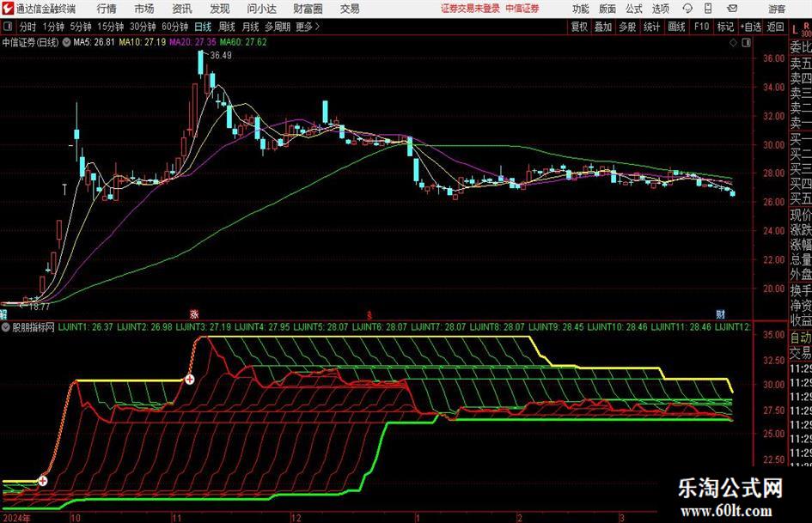Click the mobile phone icon in top bar

pyautogui.click(x=708, y=9)
